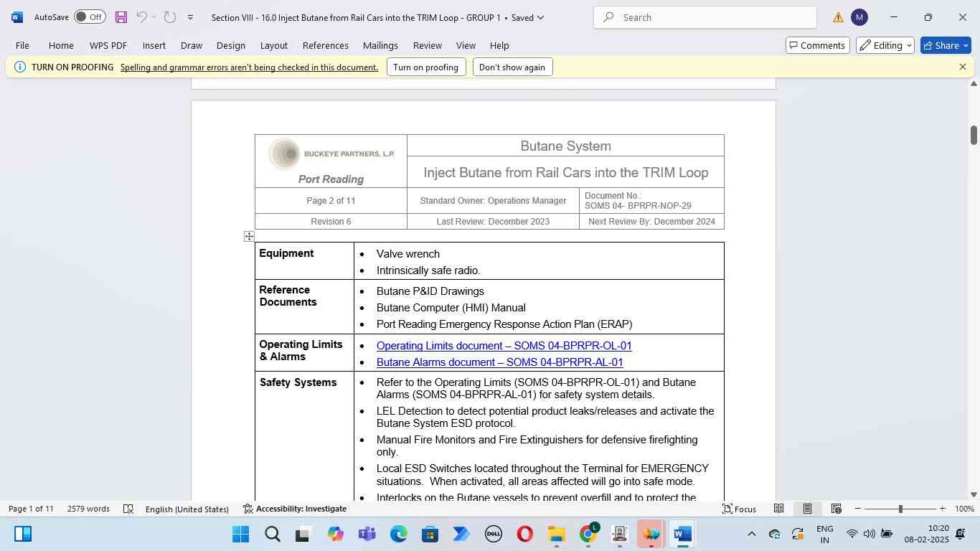Click the warning triangle icon near account
980x551 pixels.
coord(838,17)
